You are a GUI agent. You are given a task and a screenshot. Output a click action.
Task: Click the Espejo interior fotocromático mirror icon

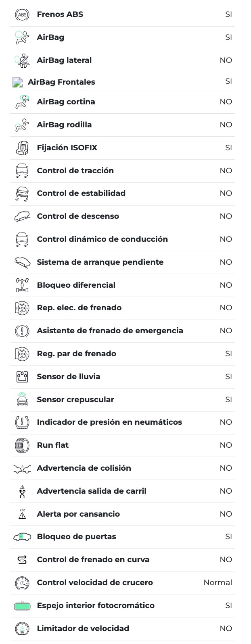pyautogui.click(x=22, y=605)
